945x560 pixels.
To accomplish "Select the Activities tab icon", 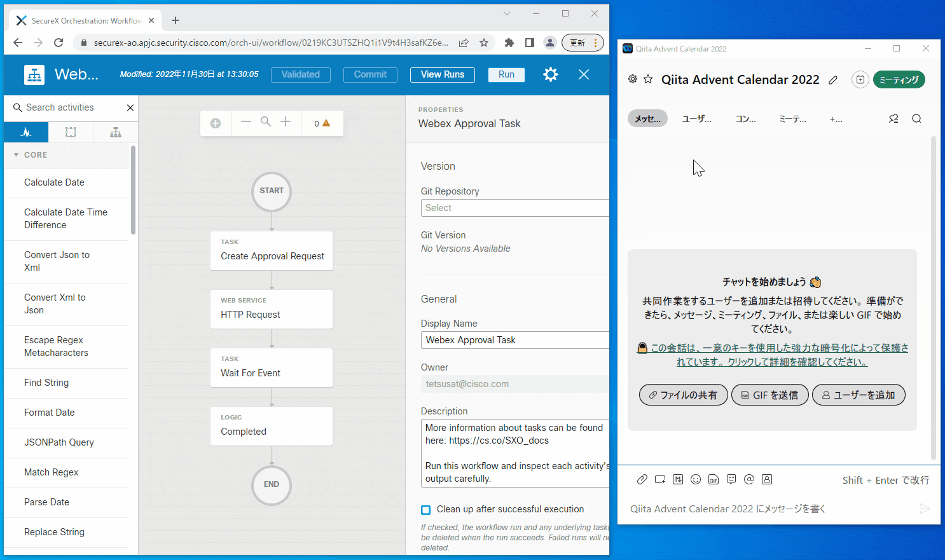I will point(26,132).
